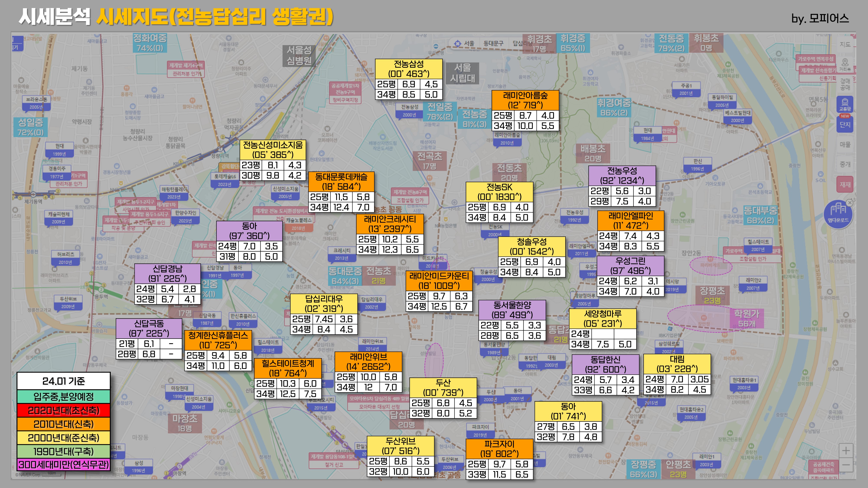868x488 pixels.
Task: Click the 중개 brokerage button
Action: (845, 164)
